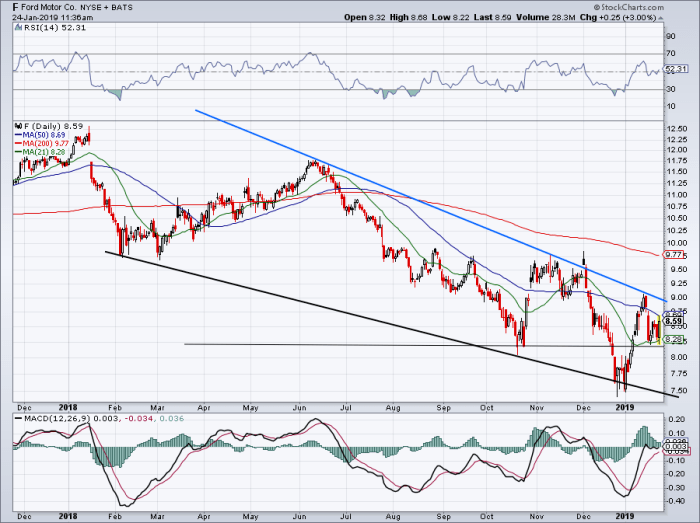Image resolution: width=700 pixels, height=523 pixels.
Task: Select 11.00 on the price axis
Action: (x=676, y=195)
